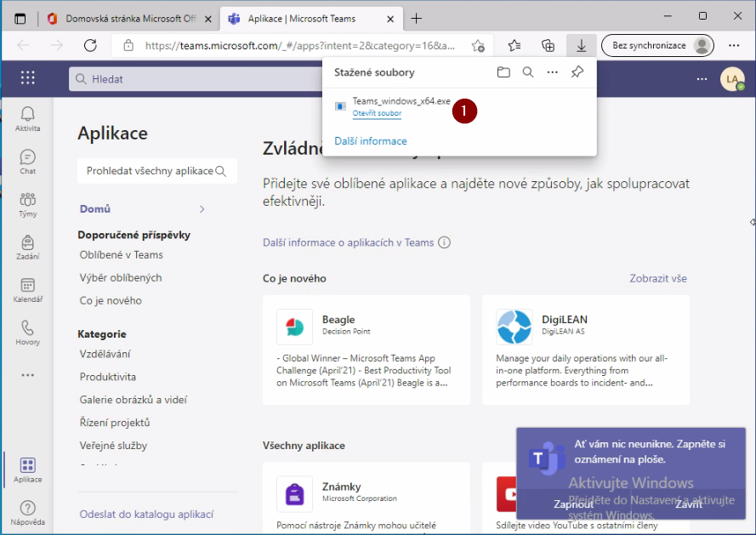Open browser settings and more menu

click(x=734, y=46)
